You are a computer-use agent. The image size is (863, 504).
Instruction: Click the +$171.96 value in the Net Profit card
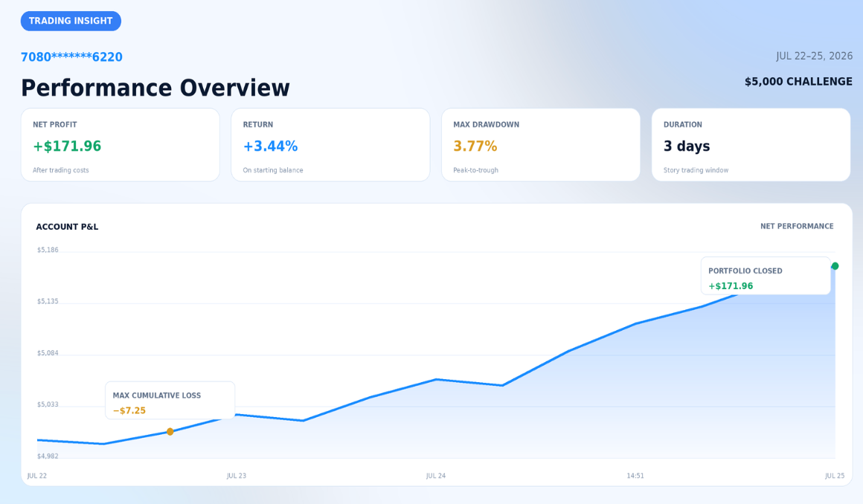67,146
